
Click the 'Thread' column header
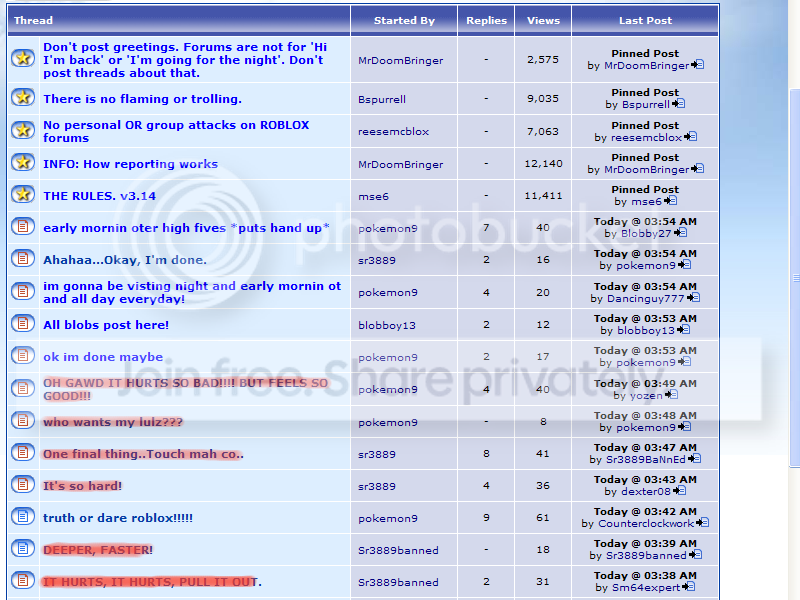[x=33, y=20]
